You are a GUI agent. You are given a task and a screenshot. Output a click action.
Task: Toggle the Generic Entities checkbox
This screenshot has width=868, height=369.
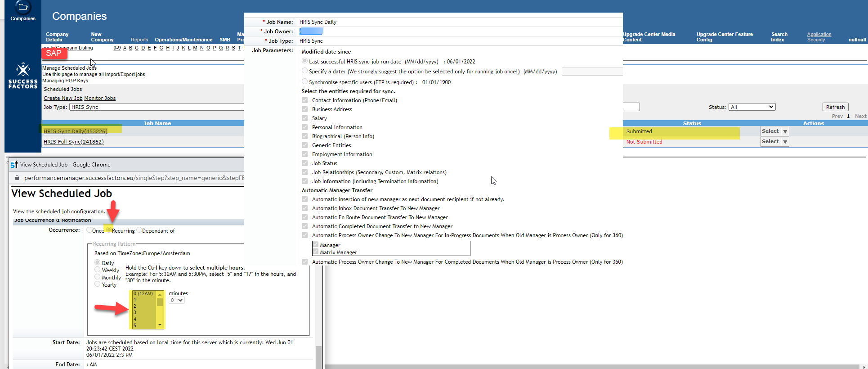click(x=305, y=145)
